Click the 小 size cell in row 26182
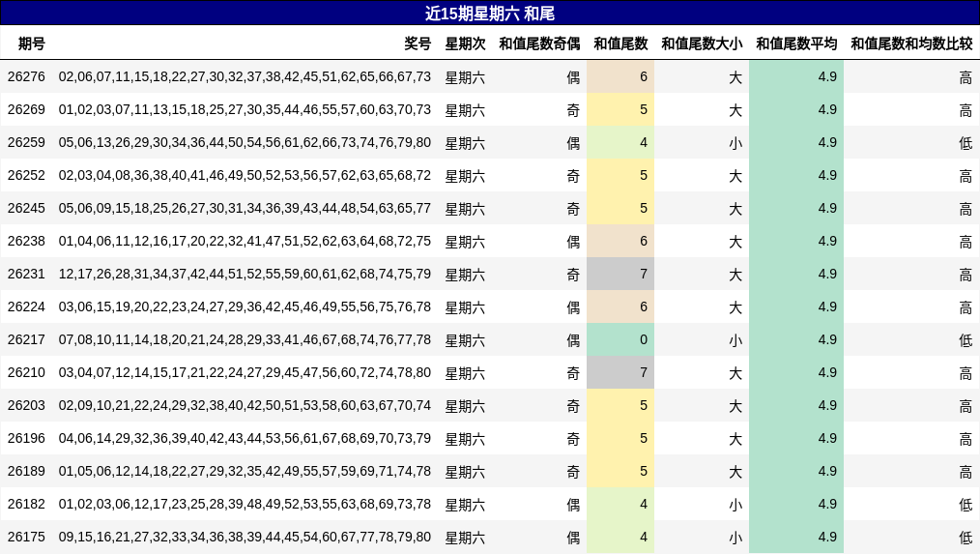This screenshot has width=980, height=554. click(x=735, y=506)
